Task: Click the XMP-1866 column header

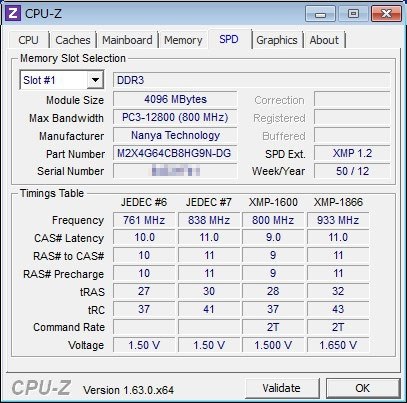Action: click(338, 202)
